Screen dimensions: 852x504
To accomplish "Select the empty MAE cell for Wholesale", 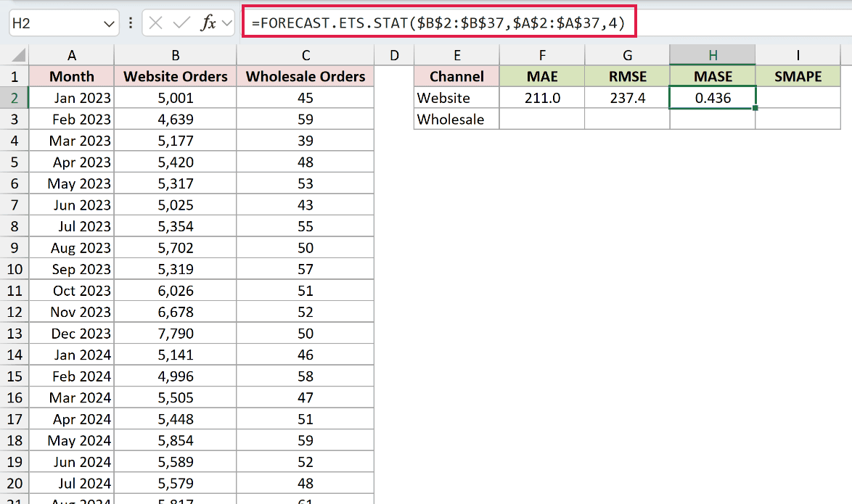I will coord(542,119).
